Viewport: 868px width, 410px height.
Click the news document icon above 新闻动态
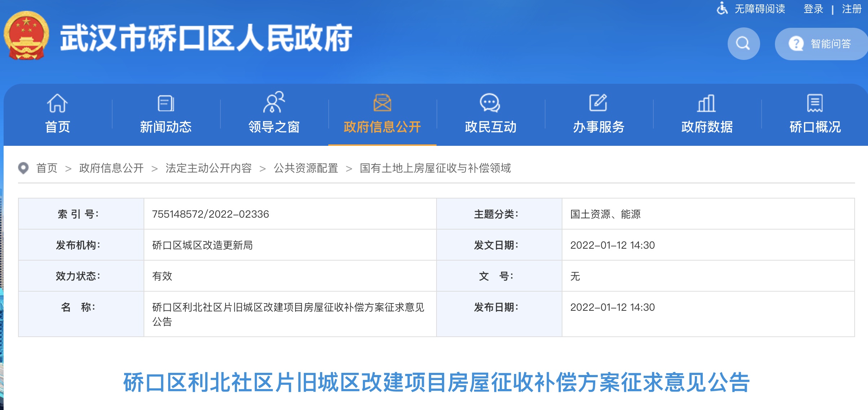pyautogui.click(x=166, y=103)
